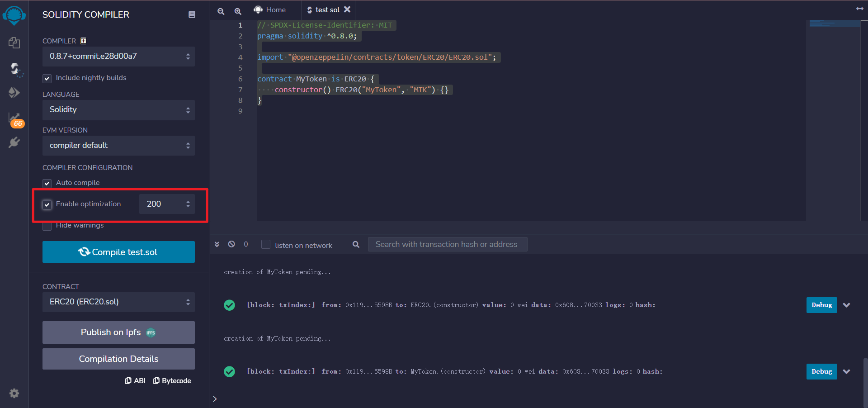Collapse the terminal with double chevron icon
The height and width of the screenshot is (408, 868).
point(217,244)
